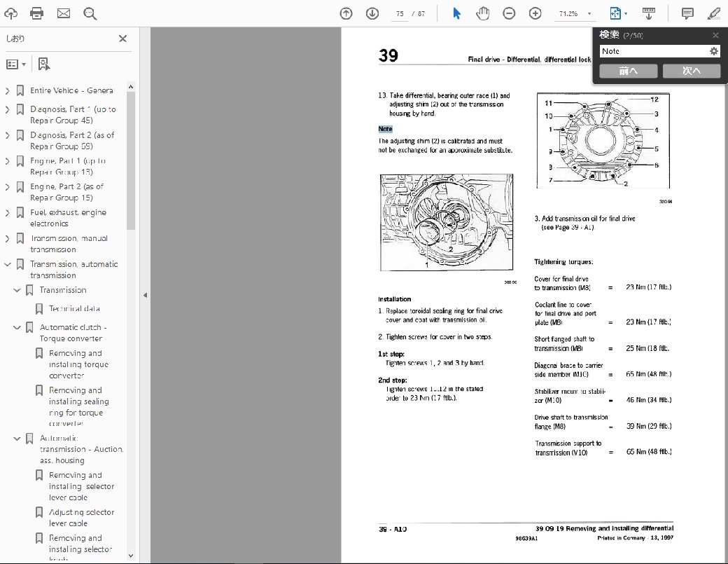Click the bookmarks panel scrollbar thumb
This screenshot has height=564, width=728.
[131, 160]
